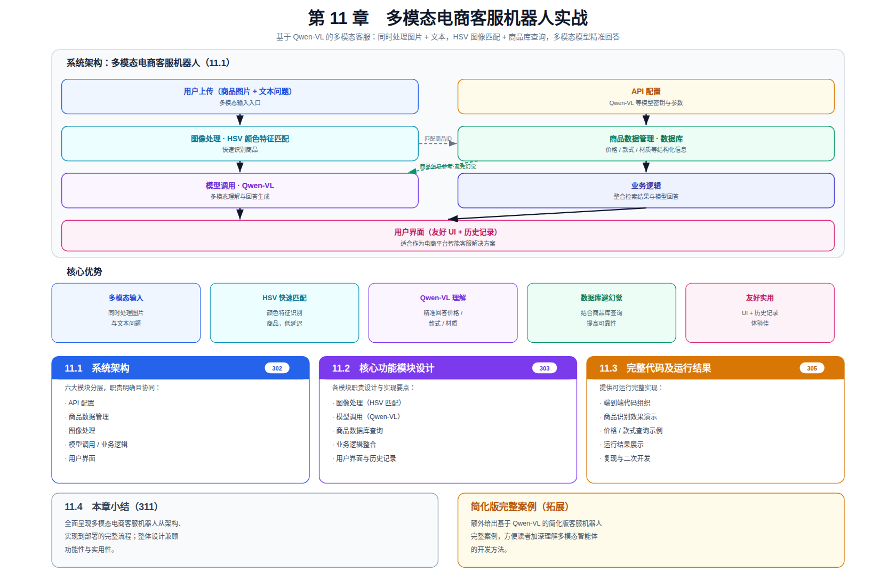
Task: Click the page badge 302
Action: (x=277, y=368)
